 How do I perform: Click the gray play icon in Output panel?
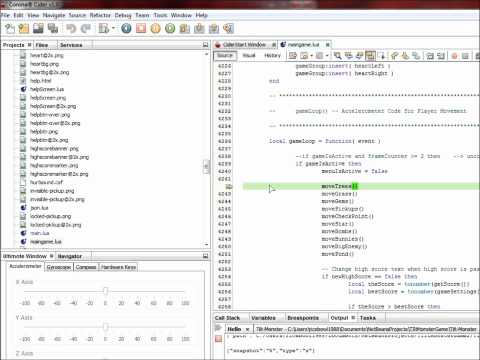click(218, 328)
